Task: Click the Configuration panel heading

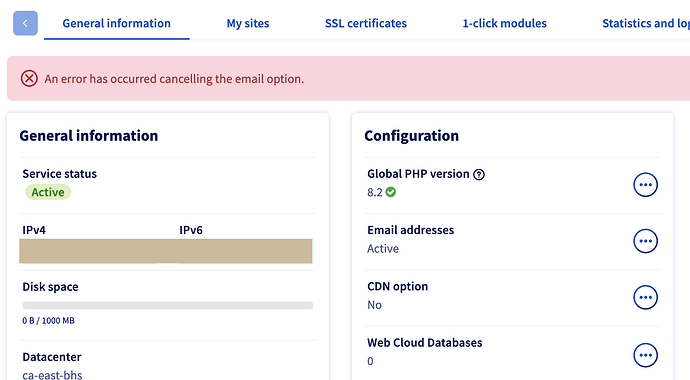Action: (x=411, y=136)
